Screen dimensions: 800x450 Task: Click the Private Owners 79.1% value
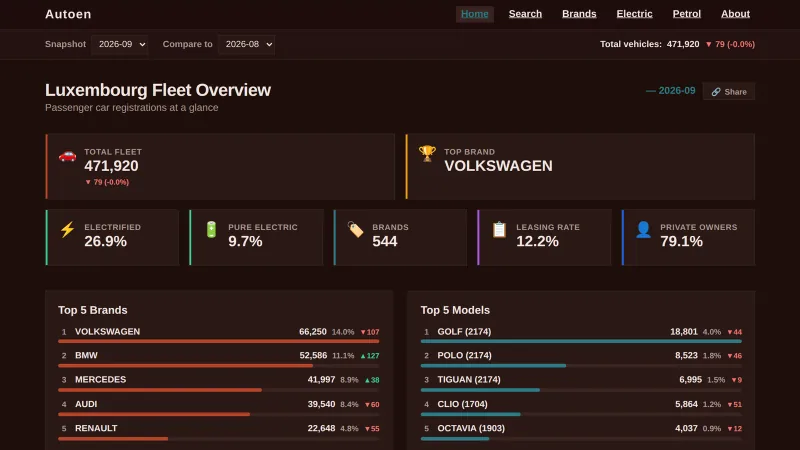click(x=681, y=241)
